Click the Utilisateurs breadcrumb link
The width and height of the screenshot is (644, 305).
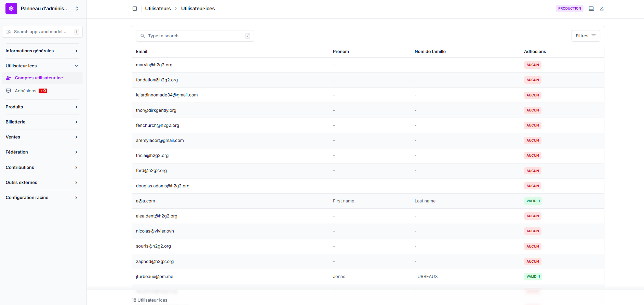click(x=158, y=9)
